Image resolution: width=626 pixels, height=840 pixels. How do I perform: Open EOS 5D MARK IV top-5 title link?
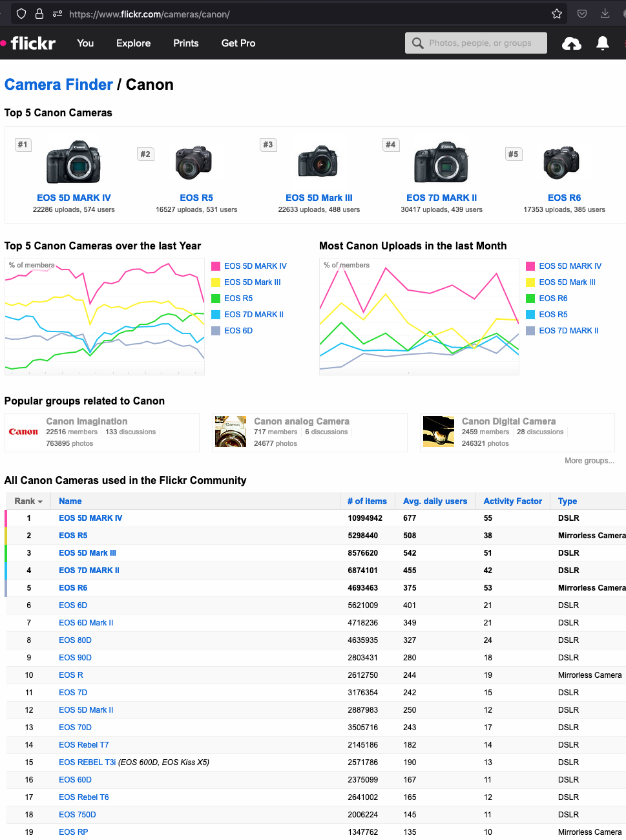[74, 198]
